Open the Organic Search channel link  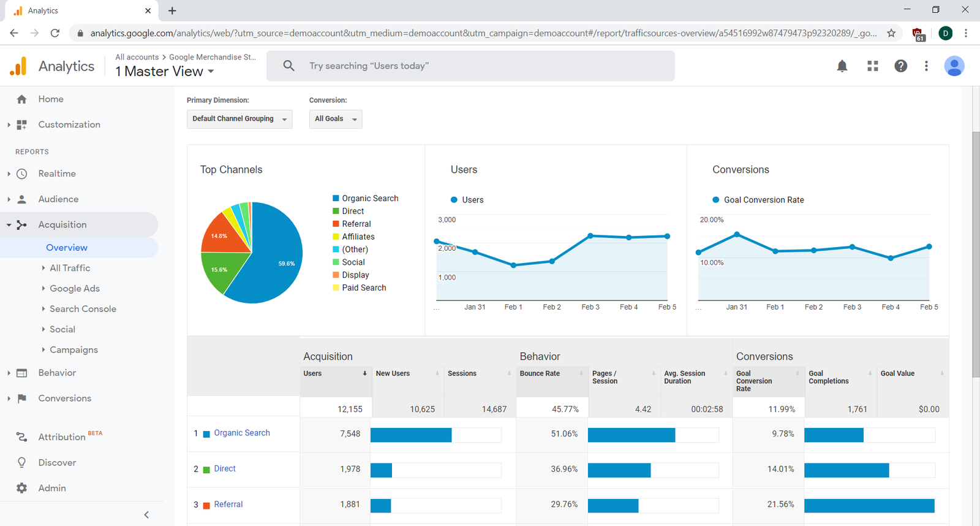[241, 433]
